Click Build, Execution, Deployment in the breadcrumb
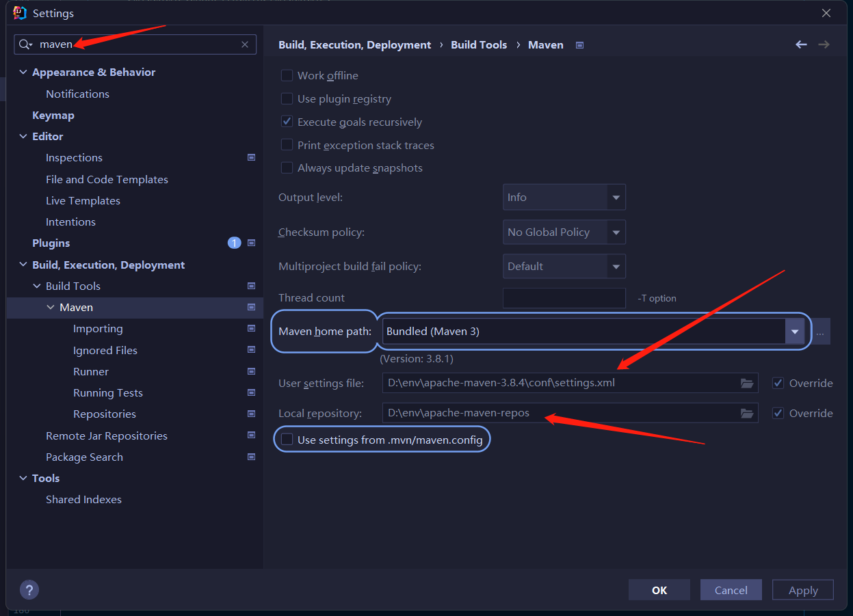Viewport: 853px width, 616px height. coord(355,44)
